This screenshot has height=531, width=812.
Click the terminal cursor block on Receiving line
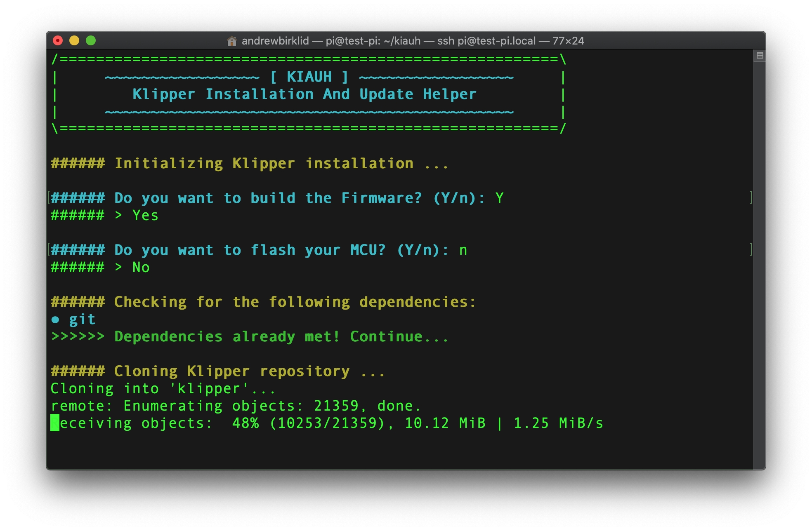pyautogui.click(x=55, y=423)
